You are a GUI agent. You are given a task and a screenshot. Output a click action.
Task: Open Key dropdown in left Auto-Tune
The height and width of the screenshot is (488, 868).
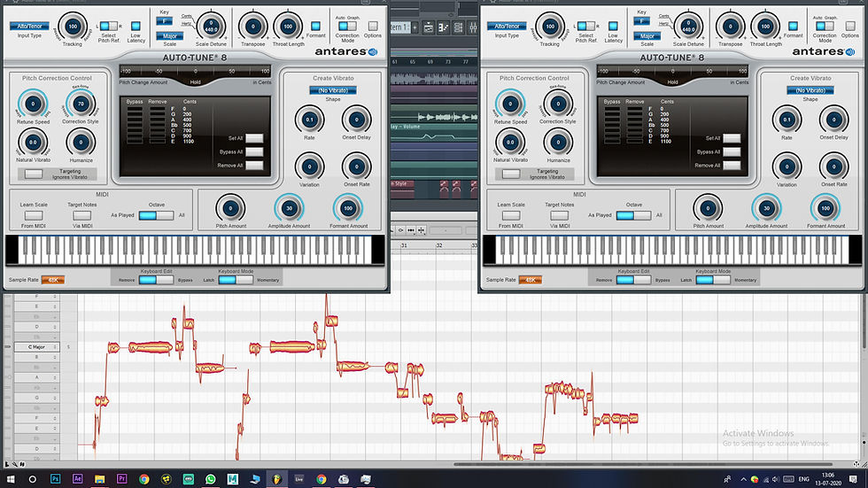pyautogui.click(x=164, y=21)
